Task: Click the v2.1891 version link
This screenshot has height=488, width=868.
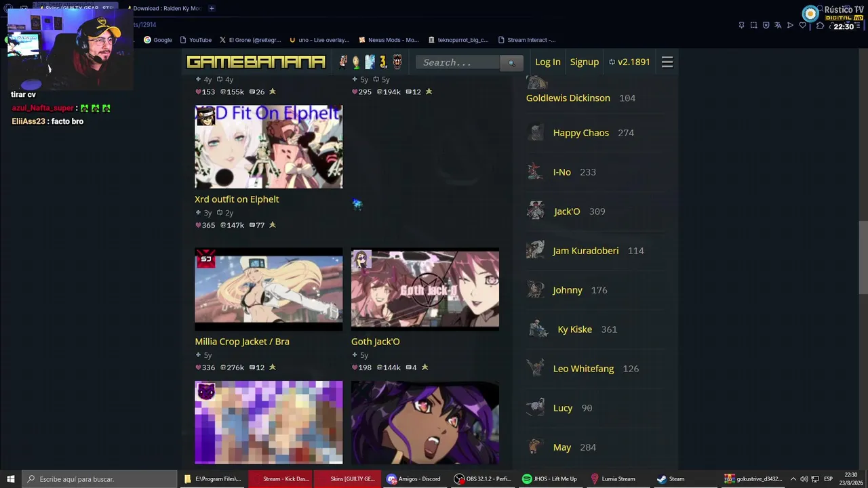Action: (x=629, y=62)
